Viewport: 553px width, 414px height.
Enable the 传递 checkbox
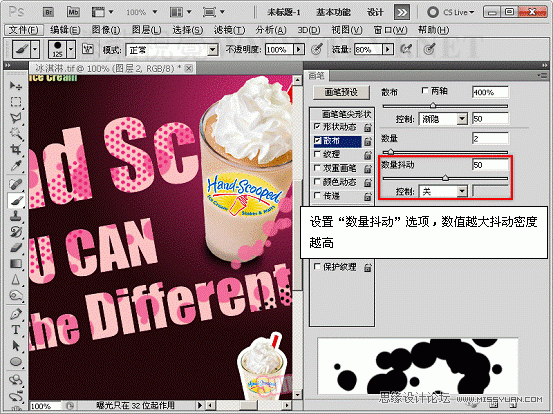point(317,196)
